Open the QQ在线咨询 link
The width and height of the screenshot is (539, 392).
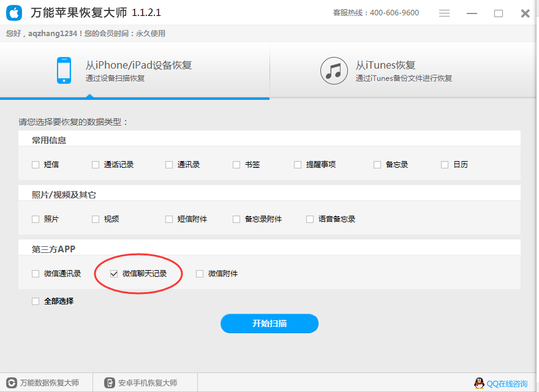tap(507, 383)
